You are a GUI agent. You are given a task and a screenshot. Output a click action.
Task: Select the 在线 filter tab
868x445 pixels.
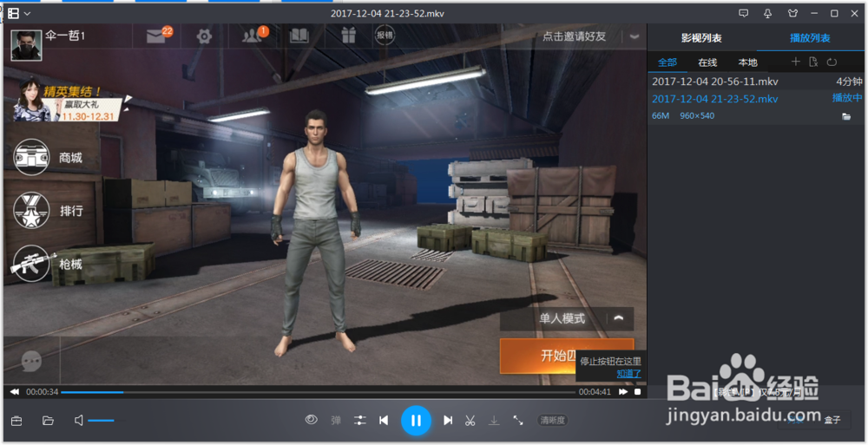pos(707,62)
